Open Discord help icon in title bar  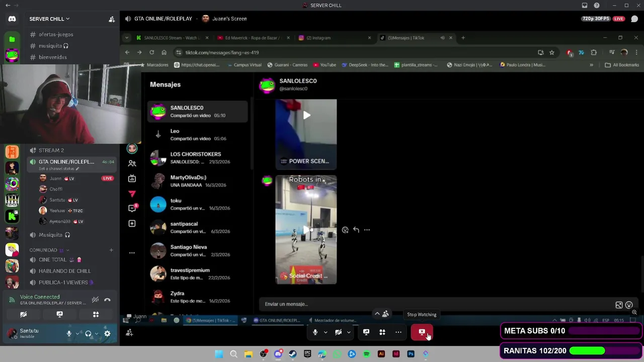click(x=597, y=6)
